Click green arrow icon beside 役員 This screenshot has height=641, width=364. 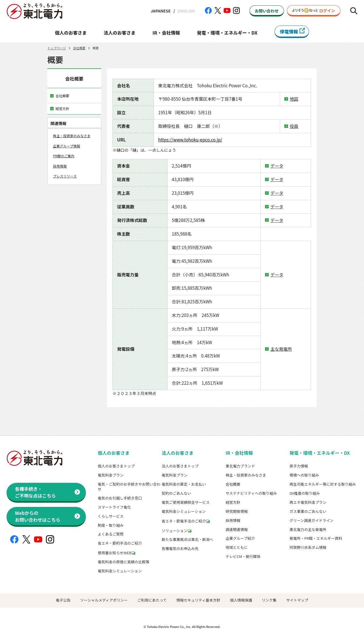286,126
